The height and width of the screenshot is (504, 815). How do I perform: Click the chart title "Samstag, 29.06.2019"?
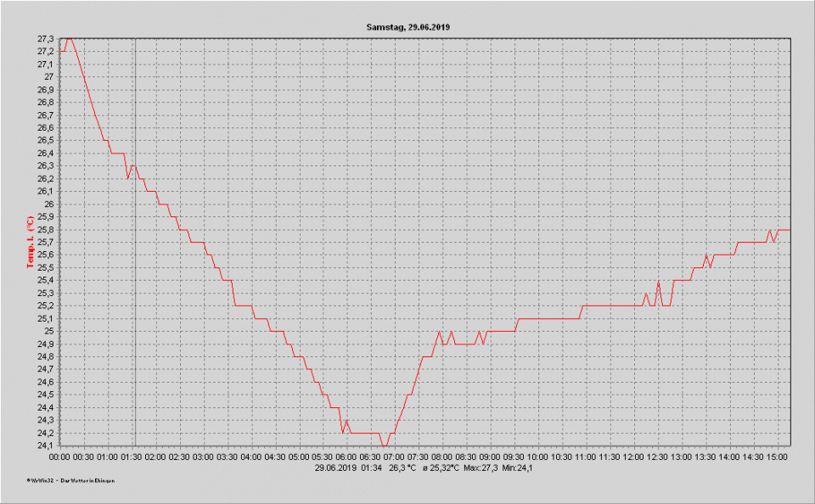tap(407, 27)
